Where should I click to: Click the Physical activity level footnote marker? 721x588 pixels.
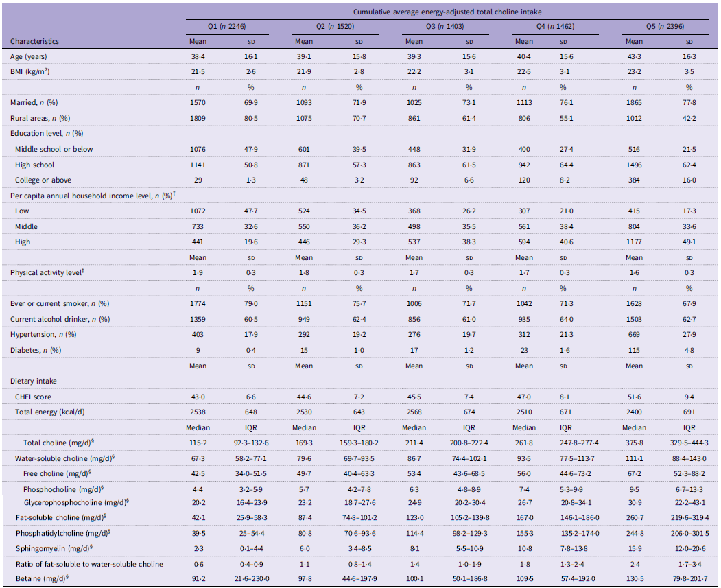(x=83, y=271)
